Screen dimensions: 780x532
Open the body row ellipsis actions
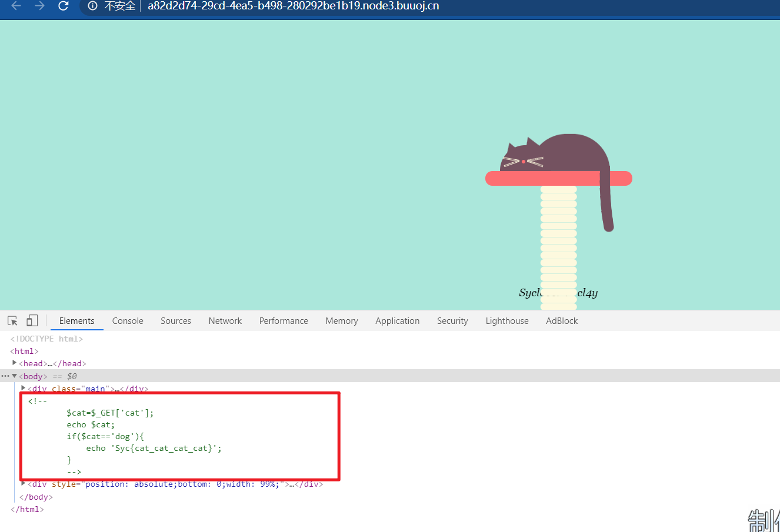click(x=5, y=376)
